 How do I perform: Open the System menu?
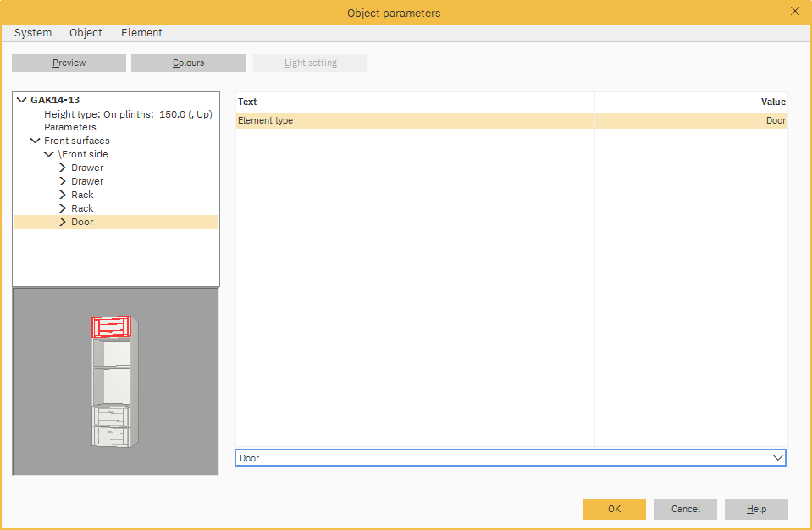32,32
